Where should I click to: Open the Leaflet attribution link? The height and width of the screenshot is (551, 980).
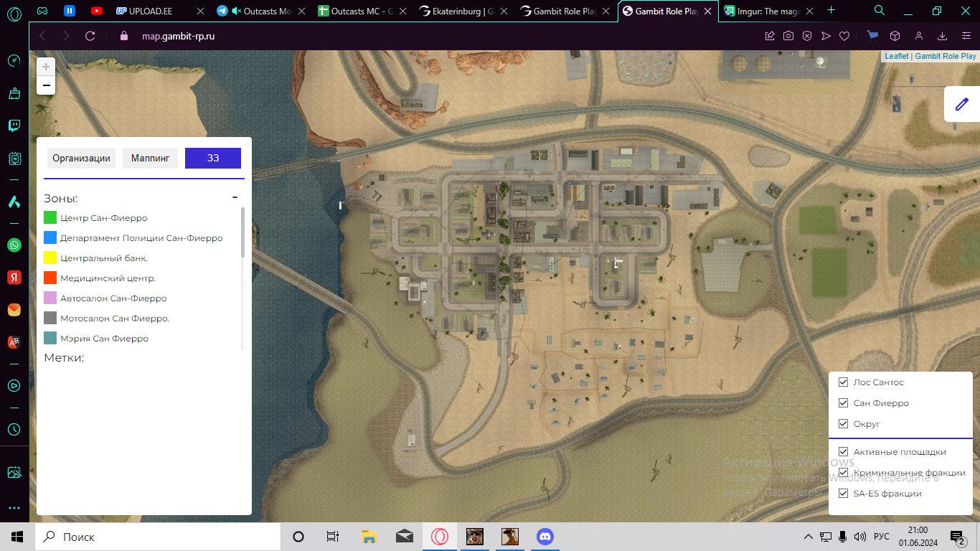point(896,56)
